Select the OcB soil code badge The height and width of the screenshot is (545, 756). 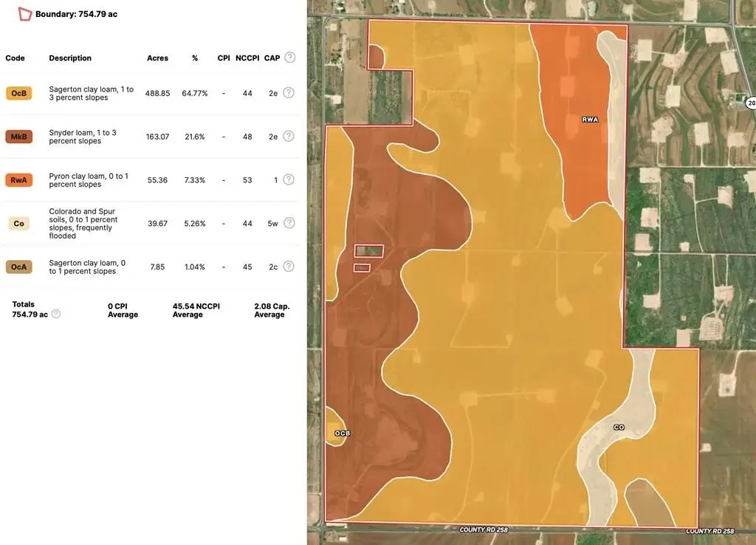pyautogui.click(x=19, y=93)
